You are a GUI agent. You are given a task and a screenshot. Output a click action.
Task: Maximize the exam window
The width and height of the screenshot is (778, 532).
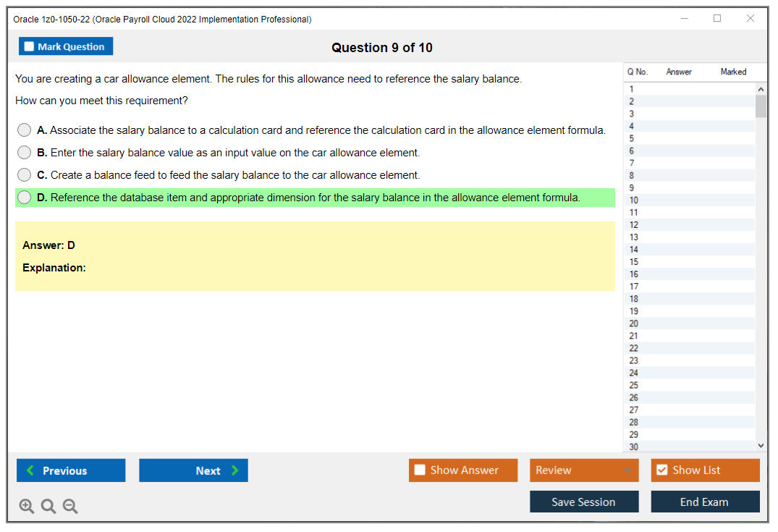point(717,19)
